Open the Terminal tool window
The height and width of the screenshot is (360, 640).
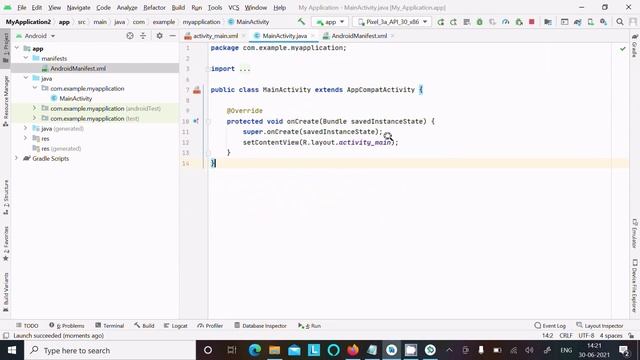(x=109, y=326)
